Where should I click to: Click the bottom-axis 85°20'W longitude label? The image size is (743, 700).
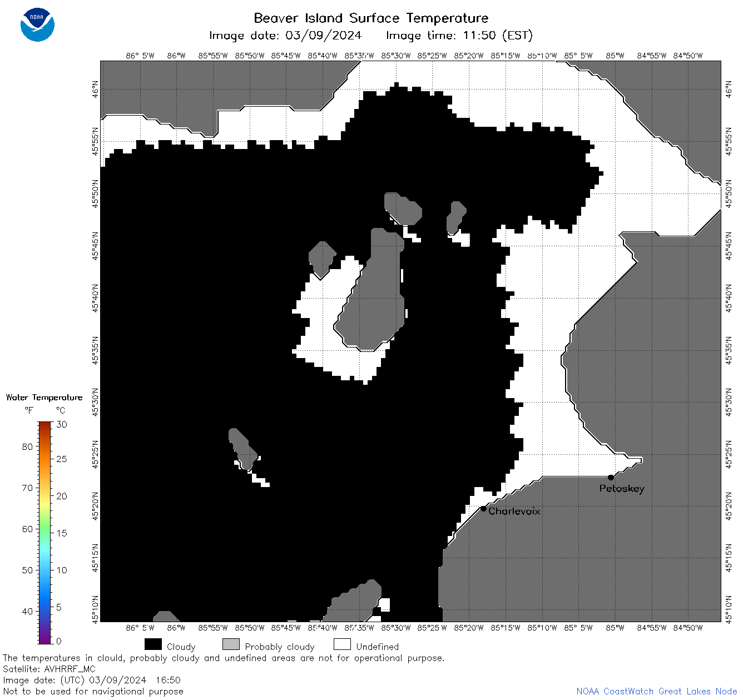[x=469, y=628]
